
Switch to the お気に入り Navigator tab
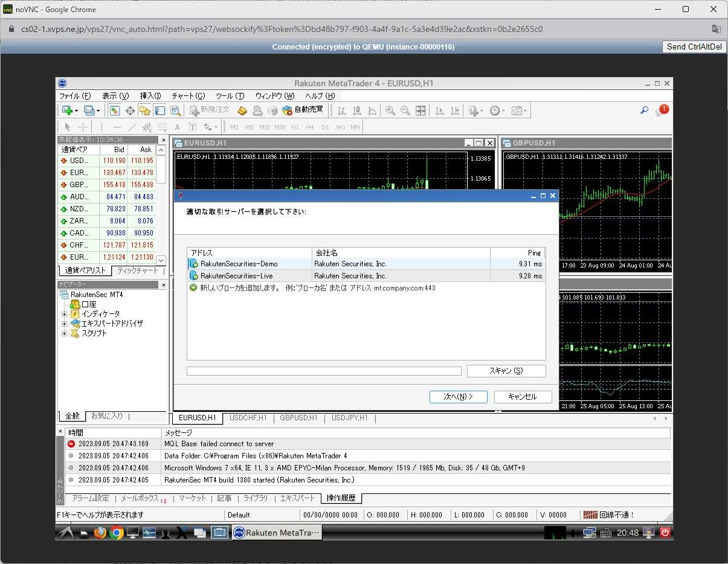pyautogui.click(x=107, y=416)
